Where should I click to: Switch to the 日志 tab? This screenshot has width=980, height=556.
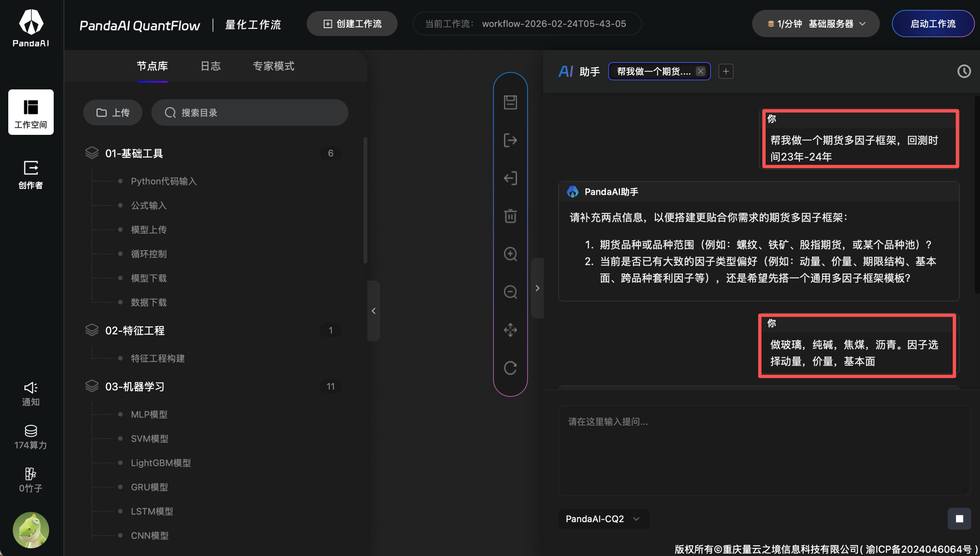(x=210, y=66)
